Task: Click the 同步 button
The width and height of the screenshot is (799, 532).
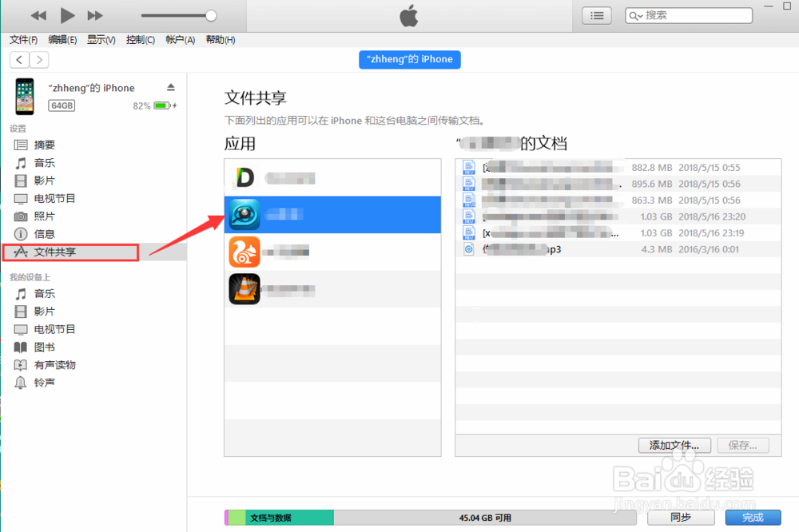Action: [681, 518]
